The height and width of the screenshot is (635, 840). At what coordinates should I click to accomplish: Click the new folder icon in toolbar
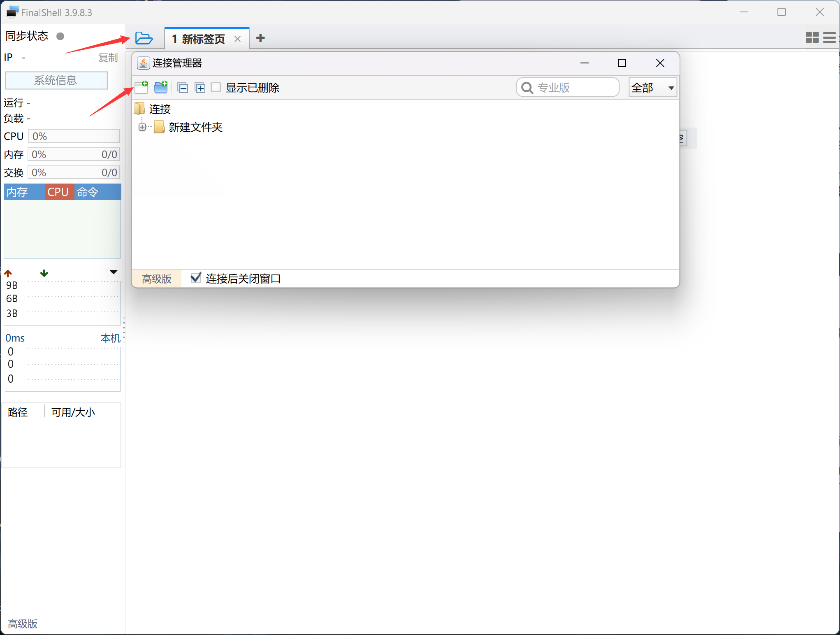(x=161, y=87)
